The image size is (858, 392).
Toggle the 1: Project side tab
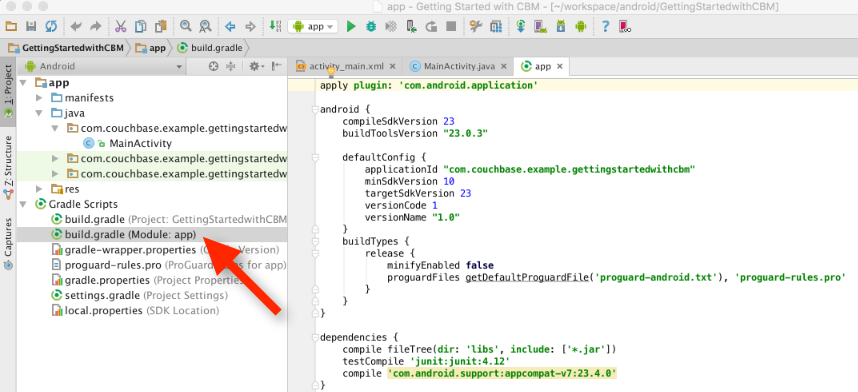8,91
